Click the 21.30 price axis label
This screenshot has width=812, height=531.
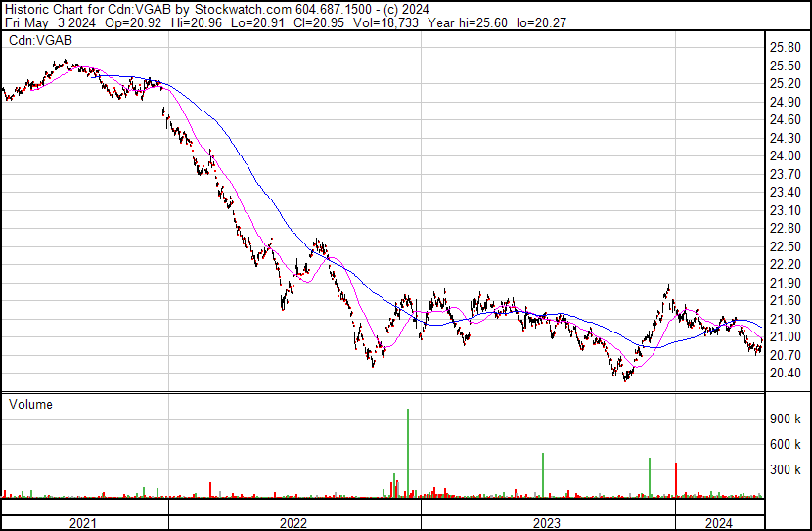point(785,319)
